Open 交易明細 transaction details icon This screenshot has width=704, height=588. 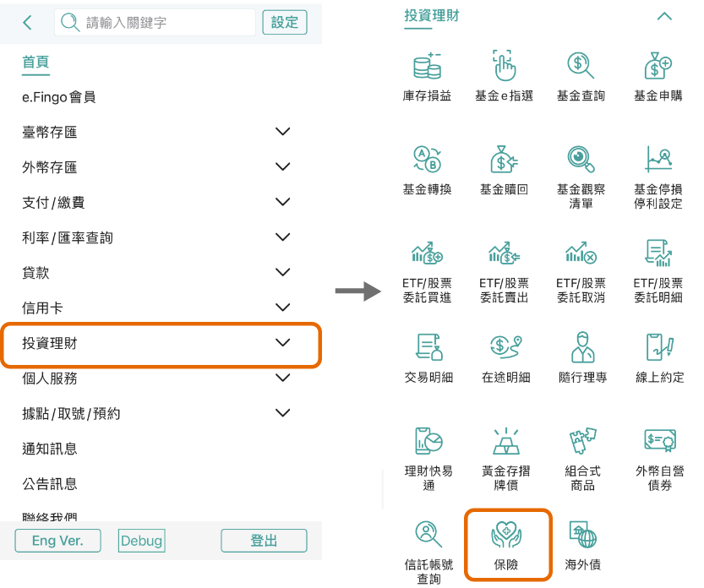coord(428,347)
